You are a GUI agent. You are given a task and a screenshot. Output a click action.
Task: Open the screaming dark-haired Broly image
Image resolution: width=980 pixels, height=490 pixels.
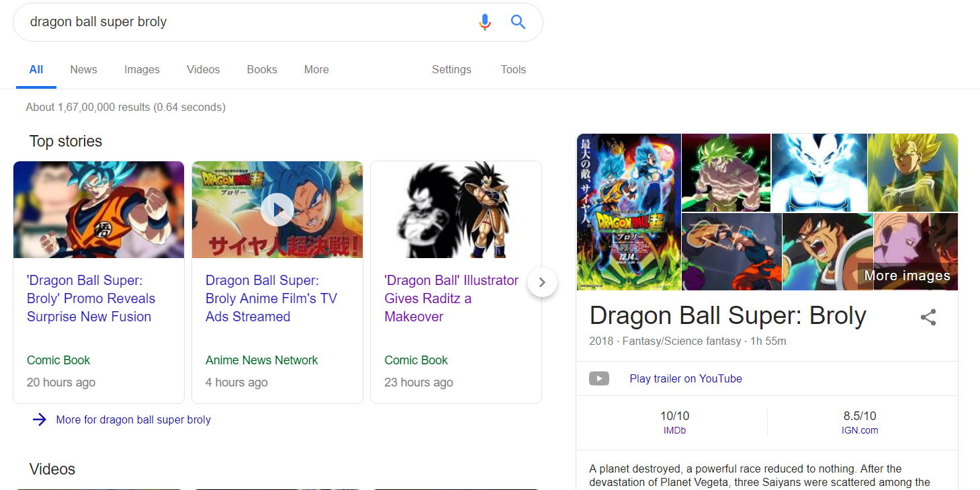click(x=828, y=251)
